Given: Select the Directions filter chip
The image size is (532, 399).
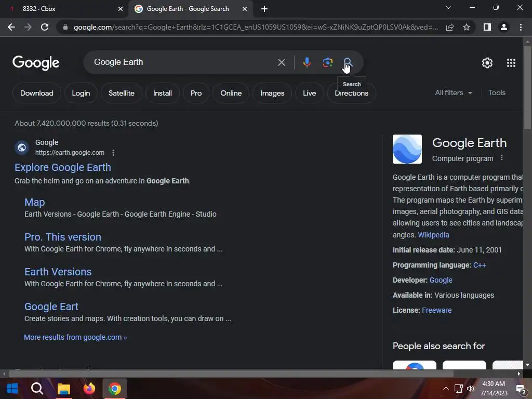Looking at the screenshot, I should coord(352,93).
